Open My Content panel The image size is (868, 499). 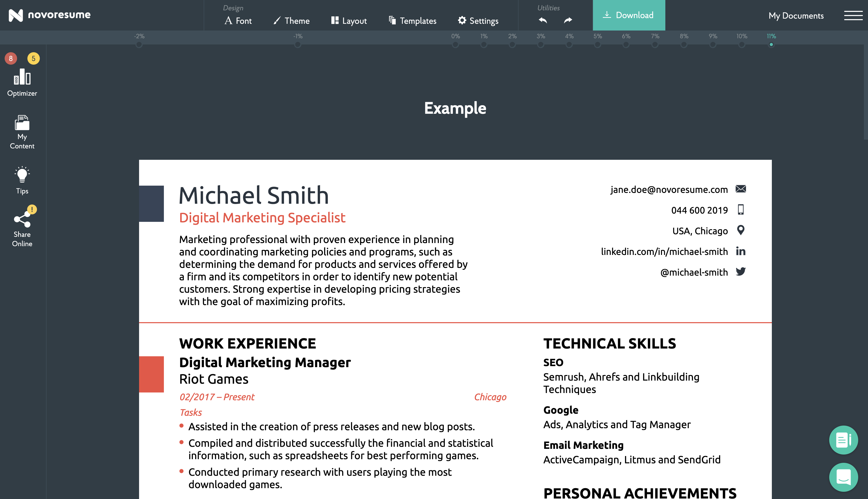[x=23, y=131]
